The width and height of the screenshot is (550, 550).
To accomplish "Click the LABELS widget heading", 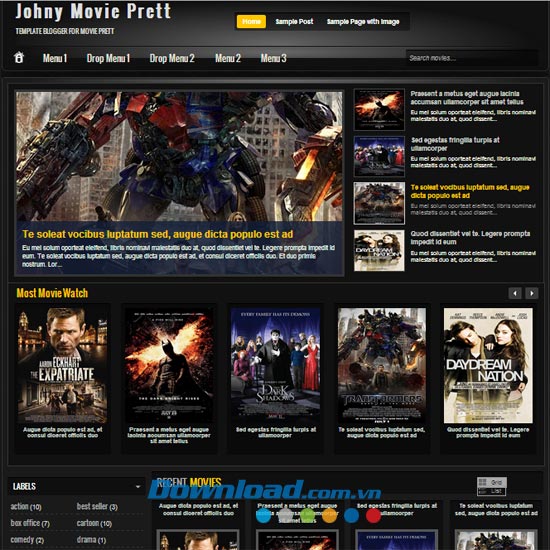I will [x=24, y=487].
